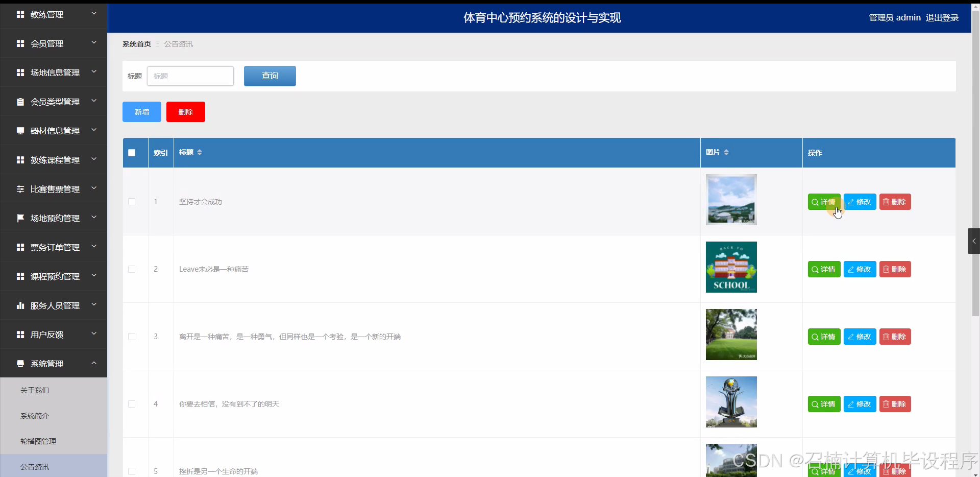This screenshot has height=477, width=980.
Task: View 详情 for row 3 离开是一种痛苦
Action: 824,337
